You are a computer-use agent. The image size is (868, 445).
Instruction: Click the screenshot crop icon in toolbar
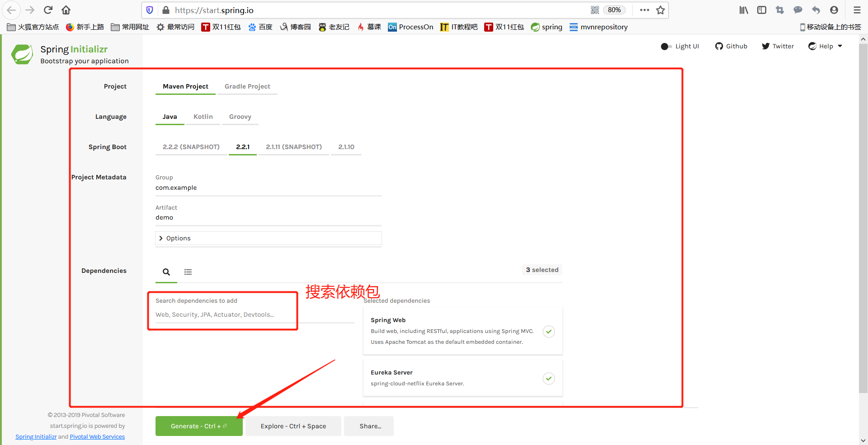pos(780,10)
